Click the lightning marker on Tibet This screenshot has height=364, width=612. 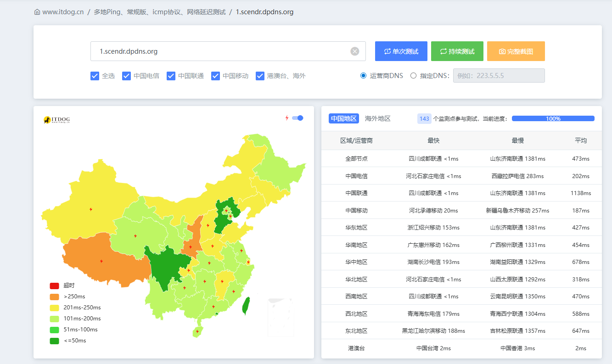[101, 261]
